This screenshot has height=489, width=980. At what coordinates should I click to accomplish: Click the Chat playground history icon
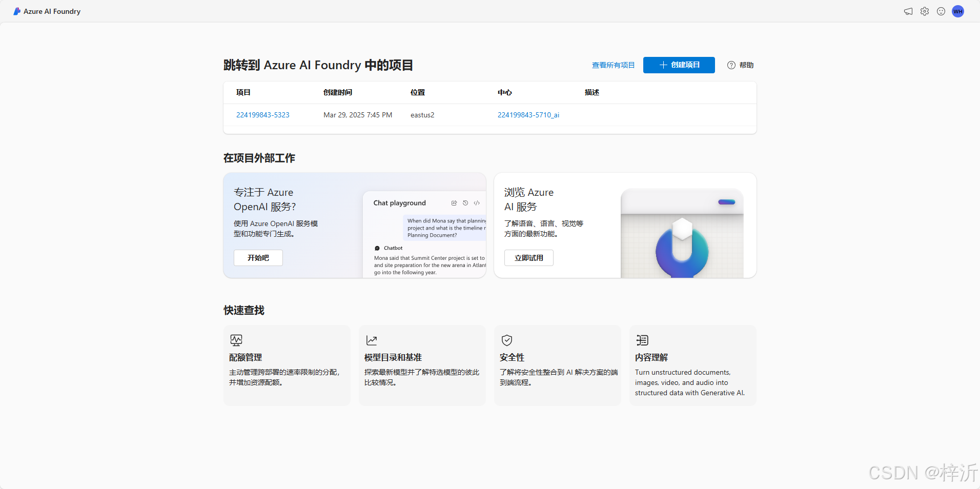(x=465, y=203)
